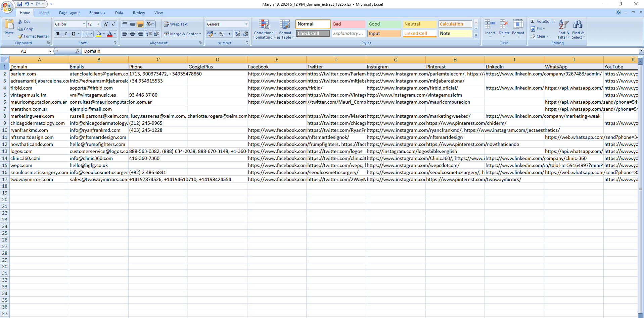Open Conditional Formatting options
Viewport: 644px width, 318px height.
[264, 29]
